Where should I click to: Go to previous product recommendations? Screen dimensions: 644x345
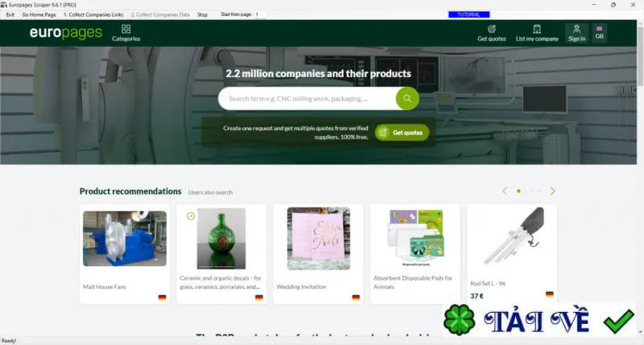tap(505, 191)
